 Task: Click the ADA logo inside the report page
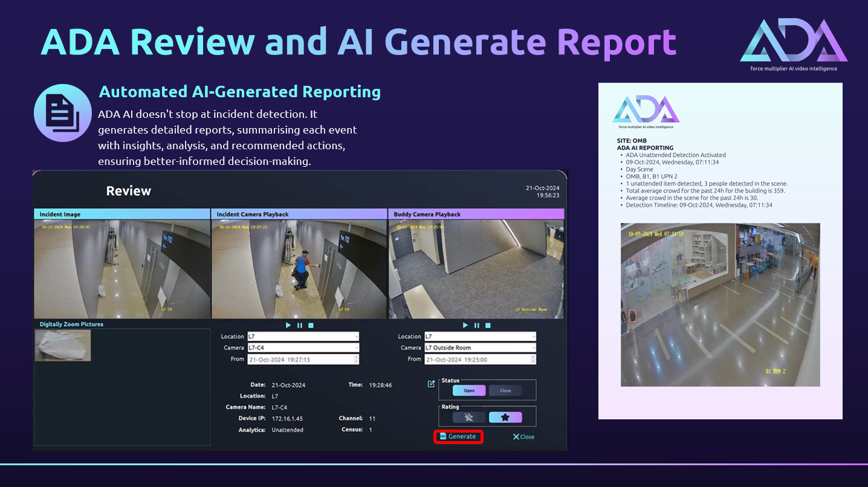(x=646, y=112)
